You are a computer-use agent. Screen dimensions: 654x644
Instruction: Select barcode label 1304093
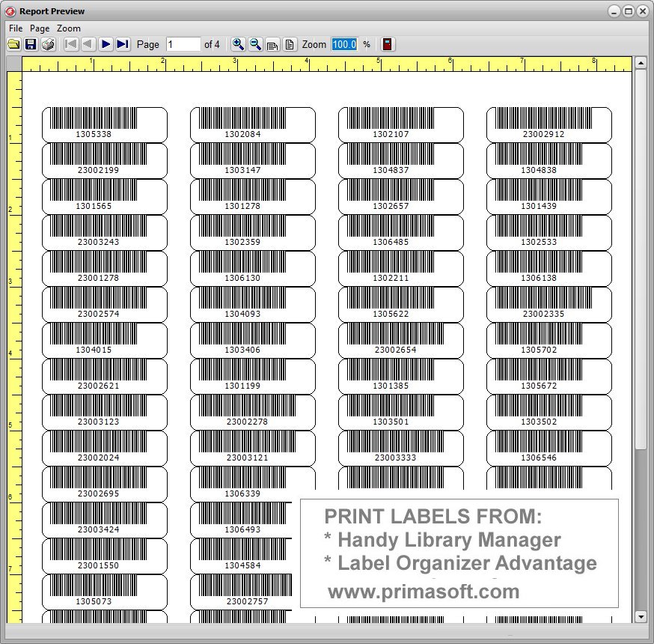click(253, 304)
